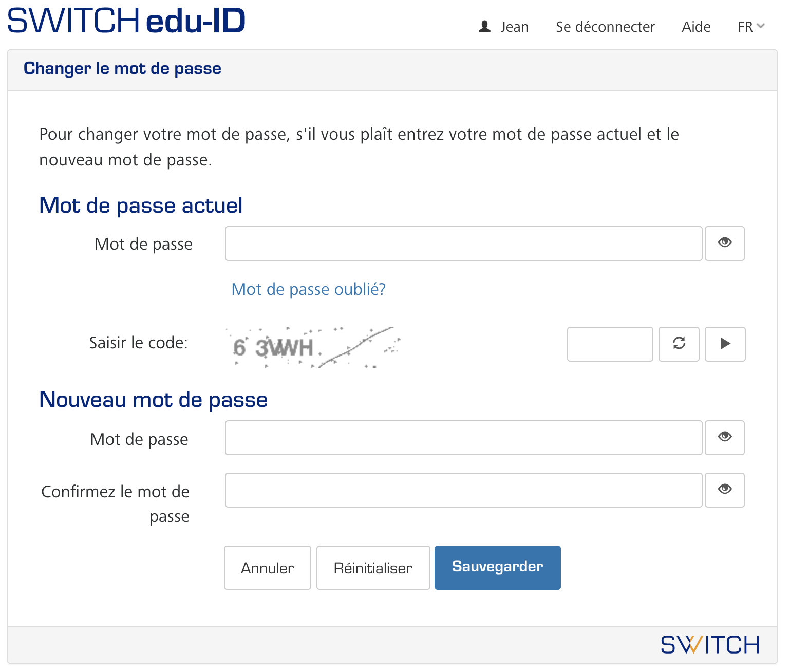Open Jean's account menu

[514, 27]
